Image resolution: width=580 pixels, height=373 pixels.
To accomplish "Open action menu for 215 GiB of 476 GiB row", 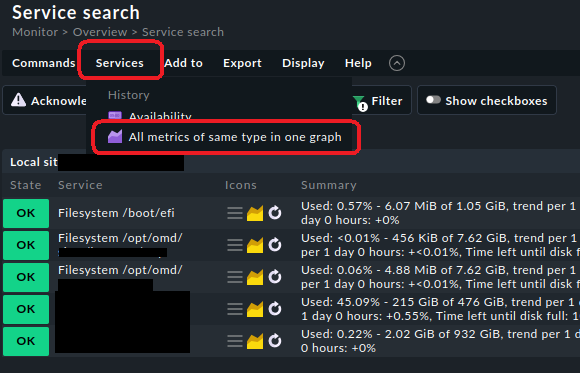I will click(235, 309).
